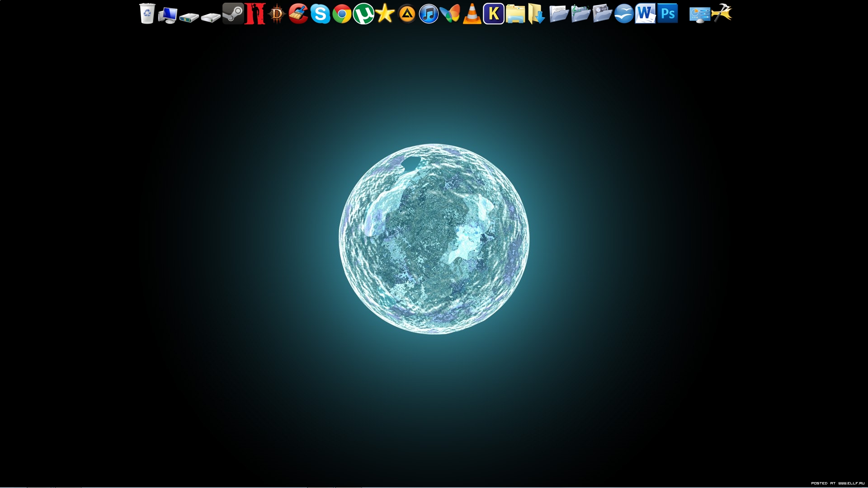Screen dimensions: 868x488
Task: Open the Downloads folder with blue arrow
Action: click(x=536, y=14)
